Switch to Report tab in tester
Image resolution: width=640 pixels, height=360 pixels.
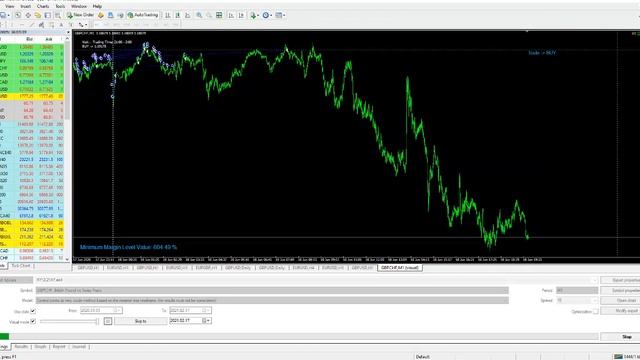(x=59, y=347)
